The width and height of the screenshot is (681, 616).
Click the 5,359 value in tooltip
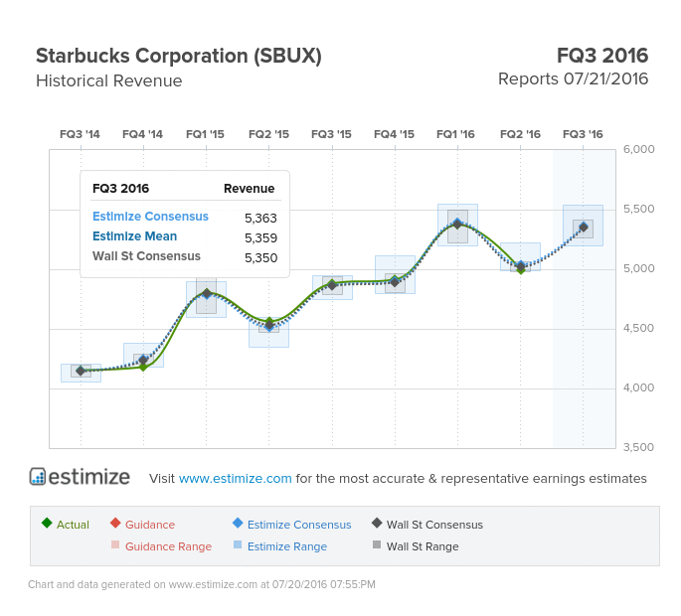260,237
